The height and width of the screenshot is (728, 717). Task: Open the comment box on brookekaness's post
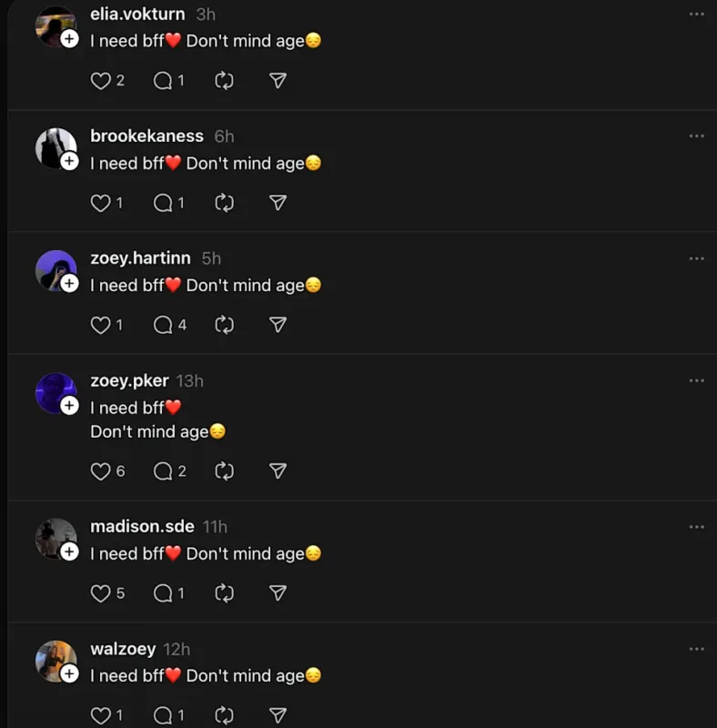pos(164,203)
